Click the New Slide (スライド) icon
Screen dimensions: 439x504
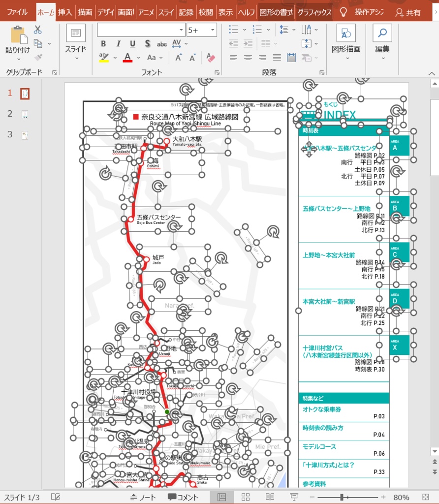[x=75, y=33]
